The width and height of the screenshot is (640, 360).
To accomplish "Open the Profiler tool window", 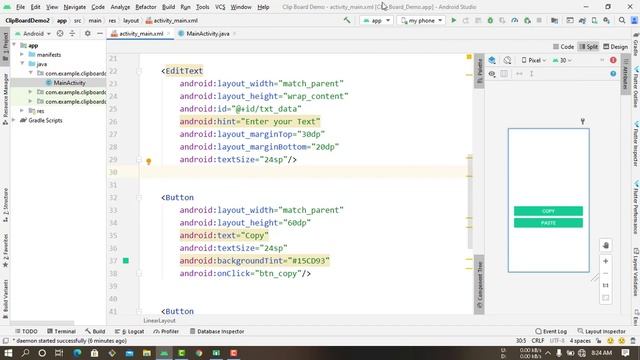I will (166, 331).
